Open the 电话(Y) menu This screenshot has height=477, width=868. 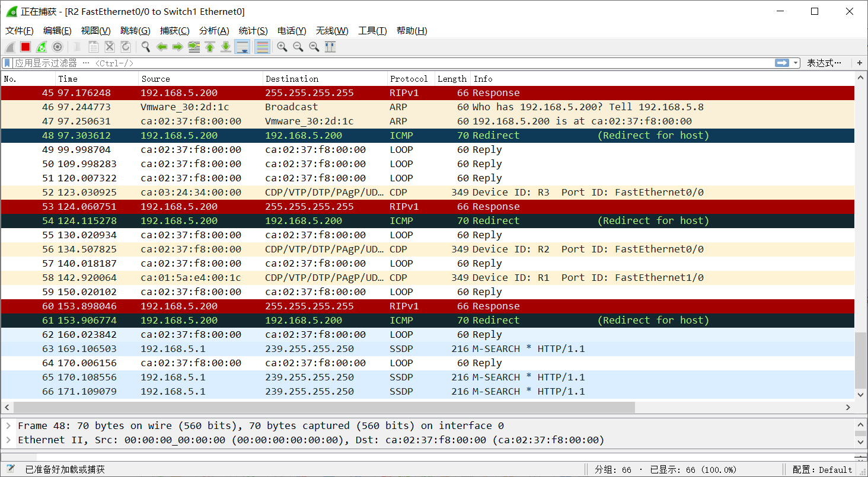click(x=292, y=31)
